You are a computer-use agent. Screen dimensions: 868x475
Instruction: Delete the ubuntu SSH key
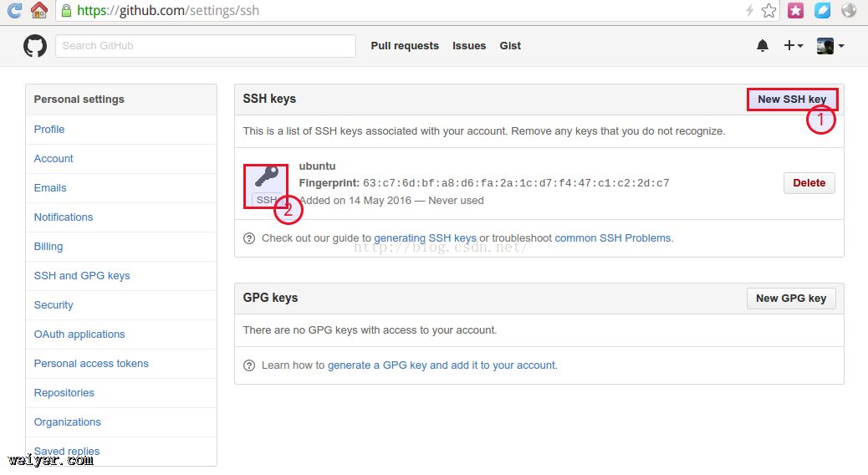click(x=809, y=183)
